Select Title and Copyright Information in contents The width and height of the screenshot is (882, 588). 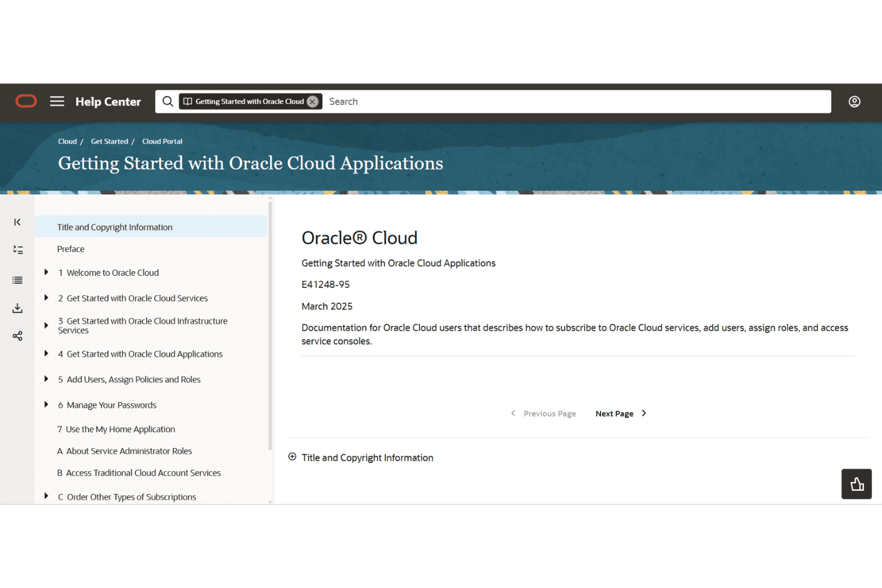[151, 227]
